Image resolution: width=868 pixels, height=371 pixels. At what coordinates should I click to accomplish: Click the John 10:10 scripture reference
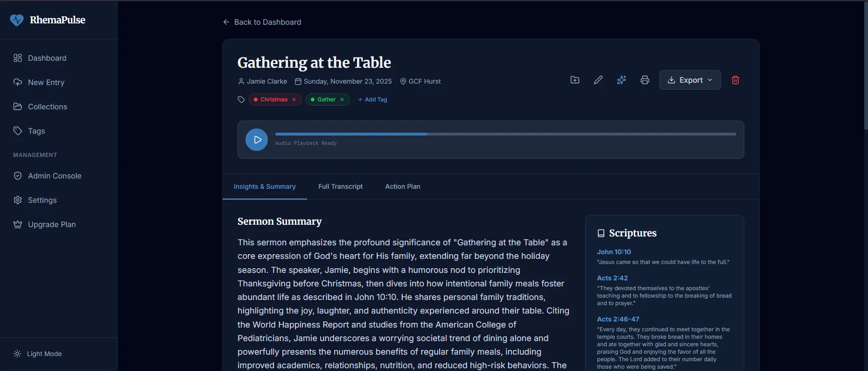point(614,252)
